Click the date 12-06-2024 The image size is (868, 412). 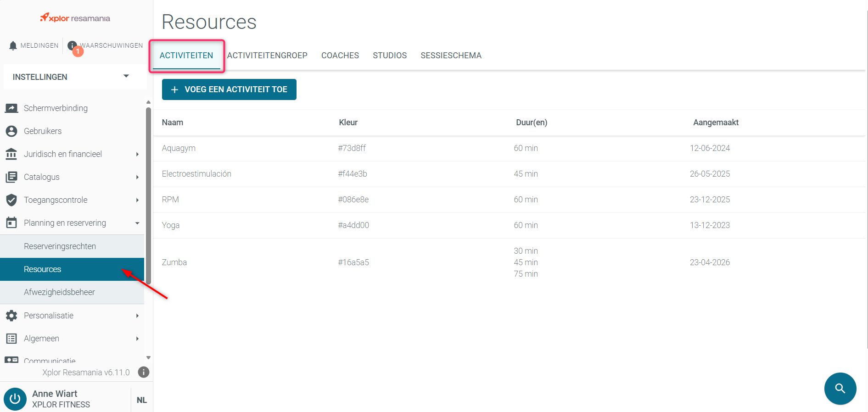(710, 148)
